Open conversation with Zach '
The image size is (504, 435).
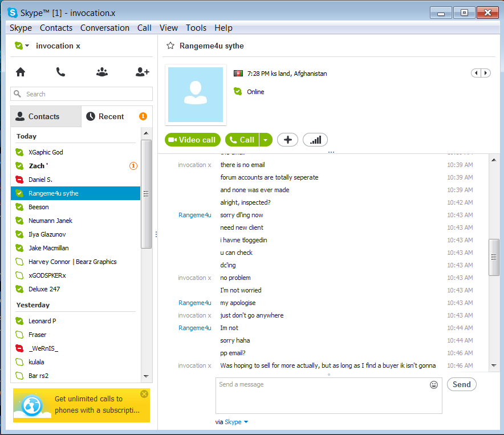[75, 166]
